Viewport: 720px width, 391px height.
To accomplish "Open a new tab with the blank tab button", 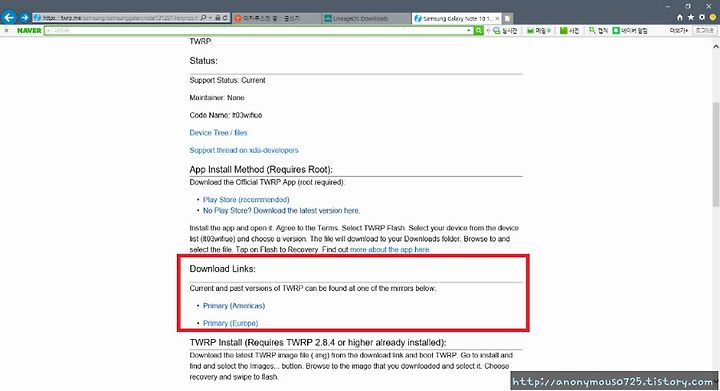I will [x=507, y=18].
